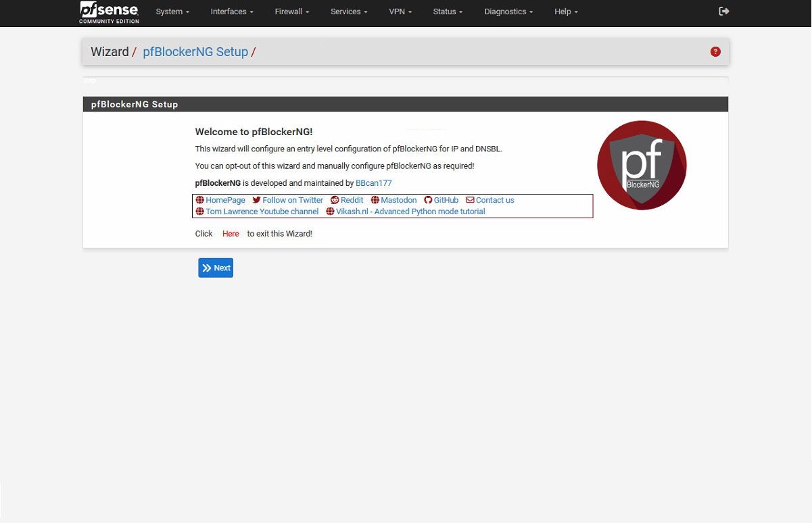
Task: Expand the Interfaces menu
Action: (232, 11)
